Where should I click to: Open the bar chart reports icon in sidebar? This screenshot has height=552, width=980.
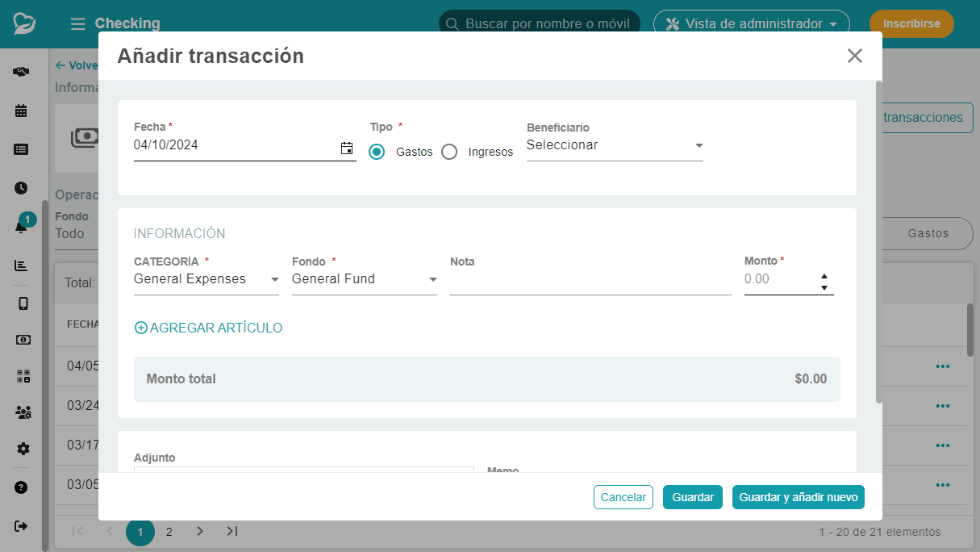tap(22, 266)
